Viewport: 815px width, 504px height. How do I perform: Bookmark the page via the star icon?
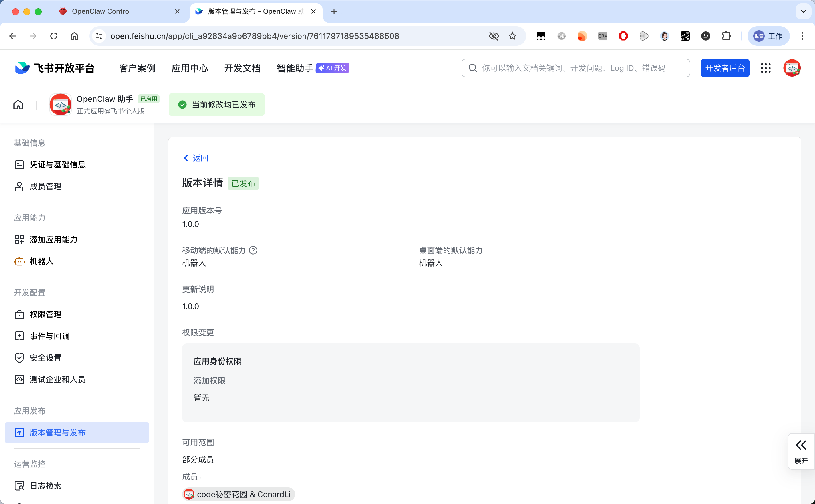click(x=512, y=36)
